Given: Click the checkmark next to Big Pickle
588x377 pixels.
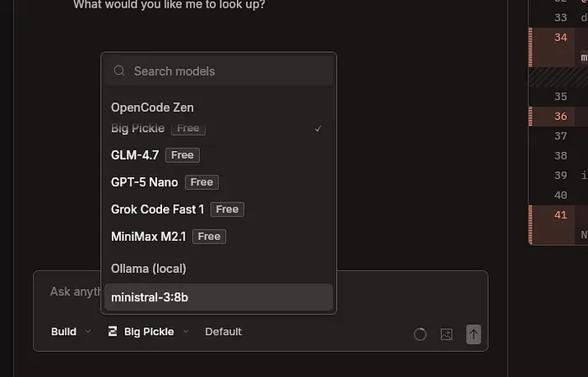Looking at the screenshot, I should 318,128.
